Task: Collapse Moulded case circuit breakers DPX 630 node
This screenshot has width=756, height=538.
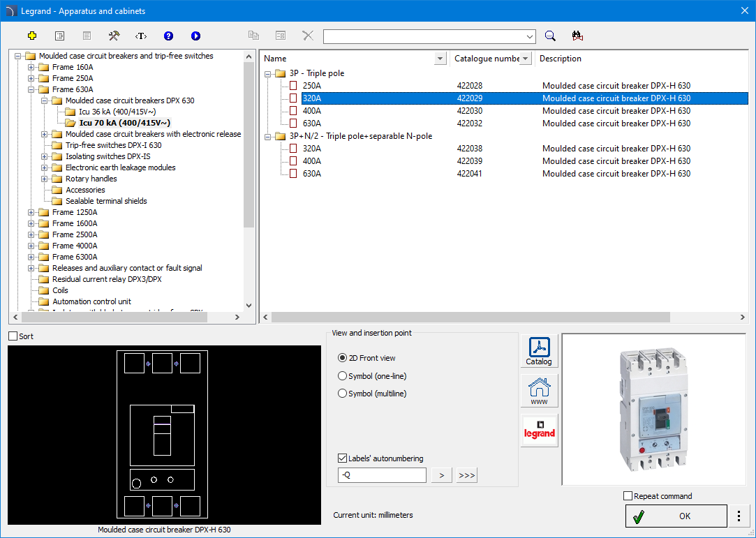Action: pyautogui.click(x=45, y=100)
